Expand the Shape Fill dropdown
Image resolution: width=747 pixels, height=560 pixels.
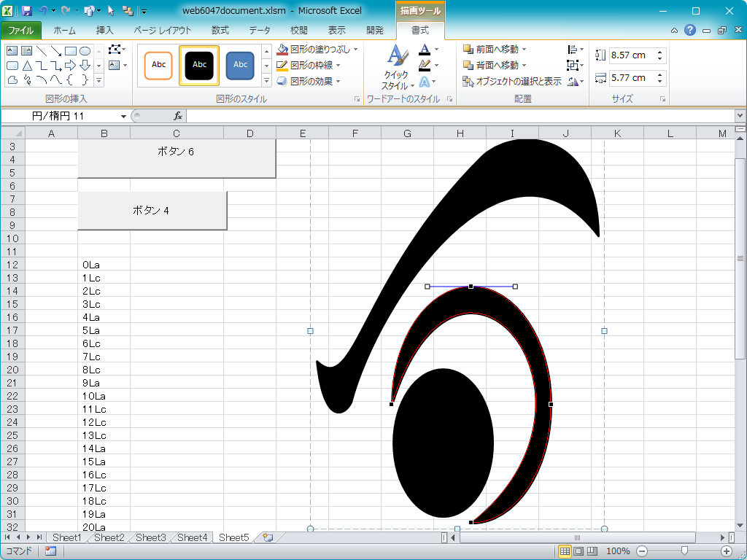pos(356,50)
